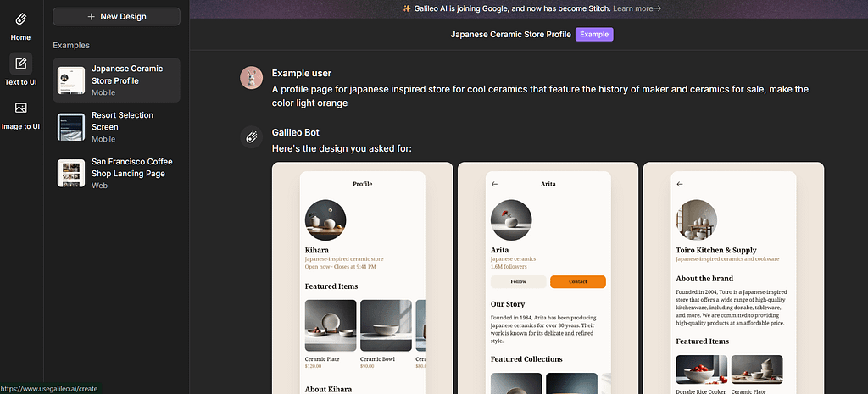Click the New Design button
Viewport: 868px width, 394px height.
(116, 16)
